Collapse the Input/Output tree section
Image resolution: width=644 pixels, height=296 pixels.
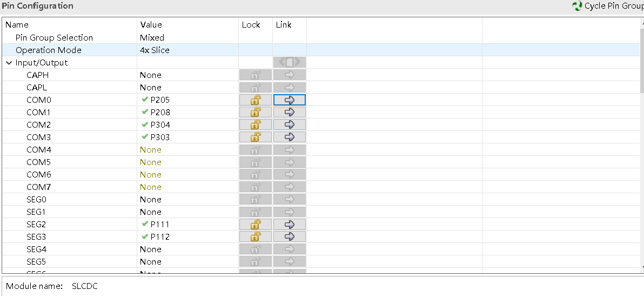(x=9, y=63)
